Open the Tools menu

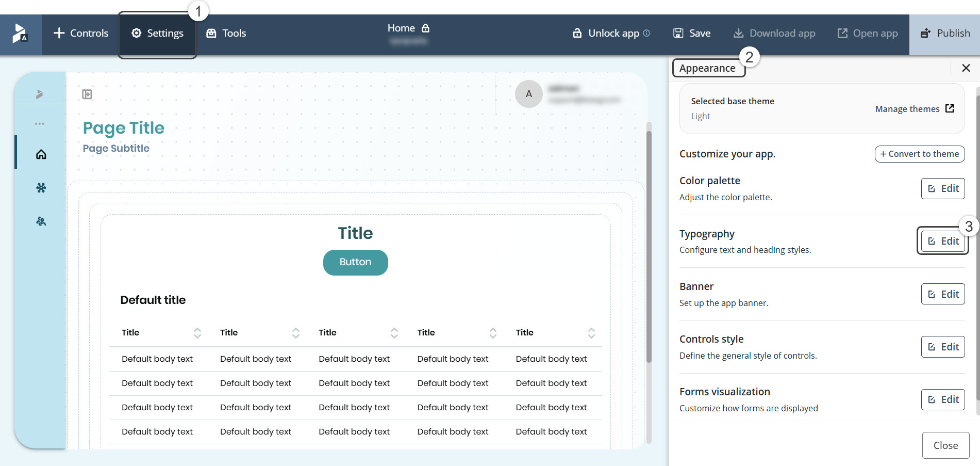pyautogui.click(x=226, y=34)
